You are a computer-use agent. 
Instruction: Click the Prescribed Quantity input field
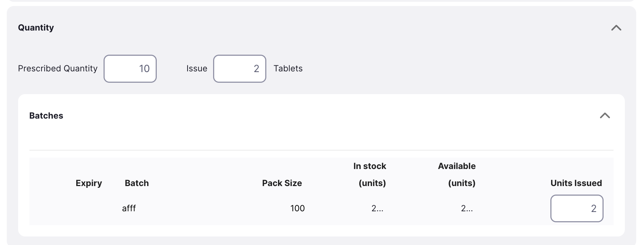(130, 69)
